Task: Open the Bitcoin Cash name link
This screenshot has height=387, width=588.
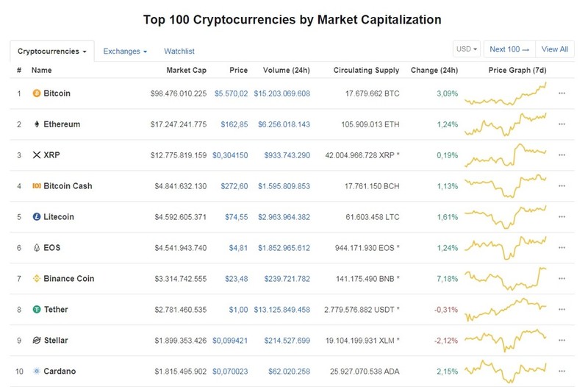Action: 68,186
